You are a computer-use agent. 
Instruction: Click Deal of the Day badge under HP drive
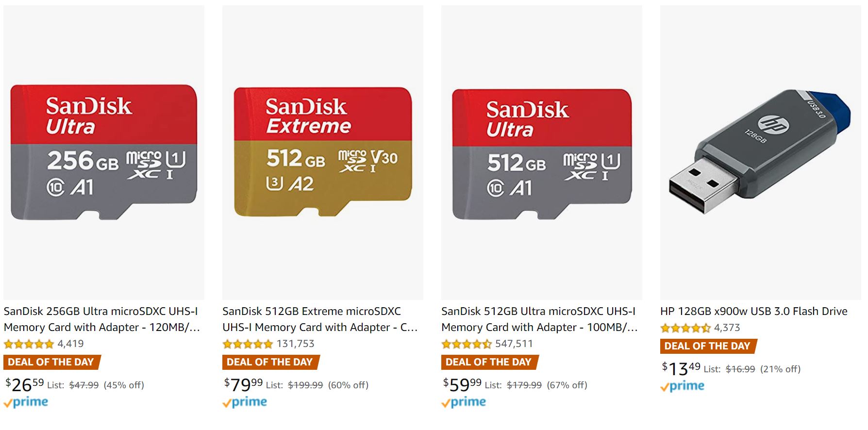pyautogui.click(x=707, y=347)
